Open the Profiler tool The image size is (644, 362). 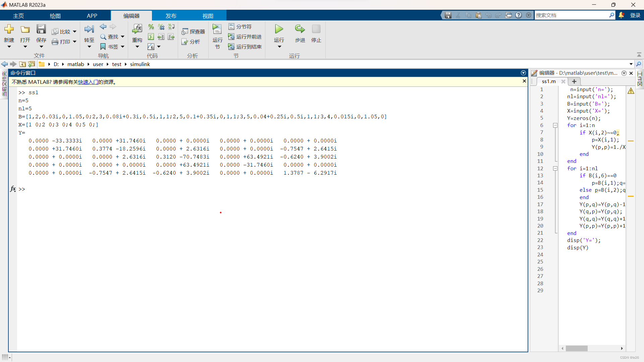pyautogui.click(x=193, y=32)
